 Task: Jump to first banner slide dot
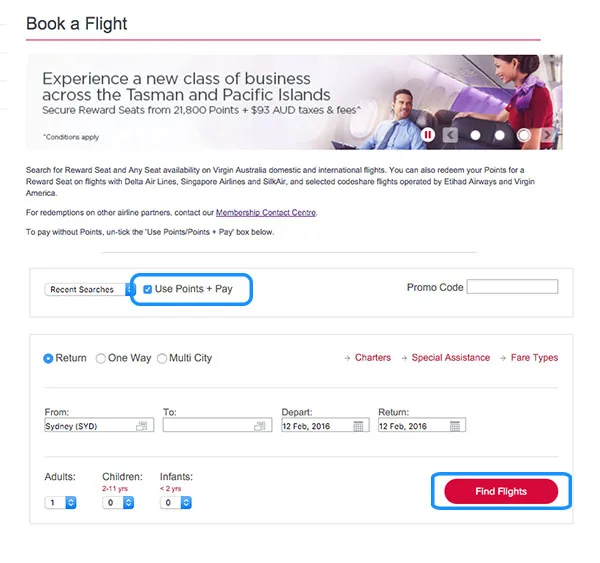(475, 134)
